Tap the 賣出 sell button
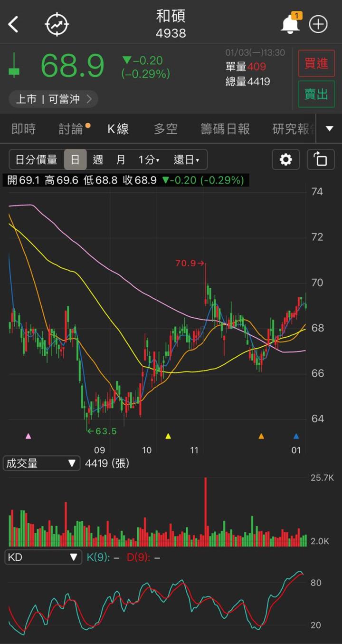342x644 pixels. point(316,94)
